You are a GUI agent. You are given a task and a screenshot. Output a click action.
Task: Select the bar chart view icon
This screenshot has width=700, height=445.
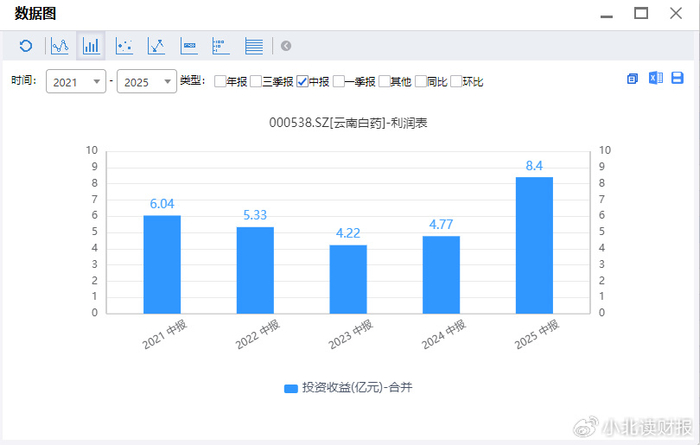tap(91, 46)
